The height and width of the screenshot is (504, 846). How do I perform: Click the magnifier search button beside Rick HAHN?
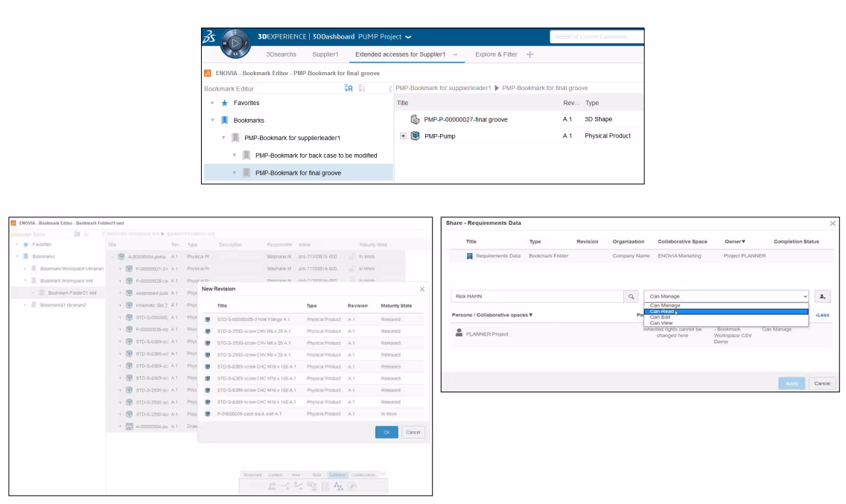tap(631, 296)
